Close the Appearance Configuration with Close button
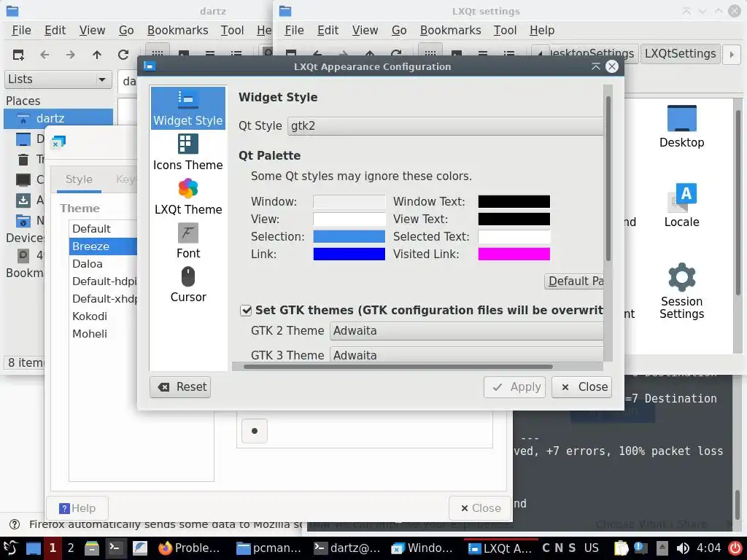 coord(581,387)
